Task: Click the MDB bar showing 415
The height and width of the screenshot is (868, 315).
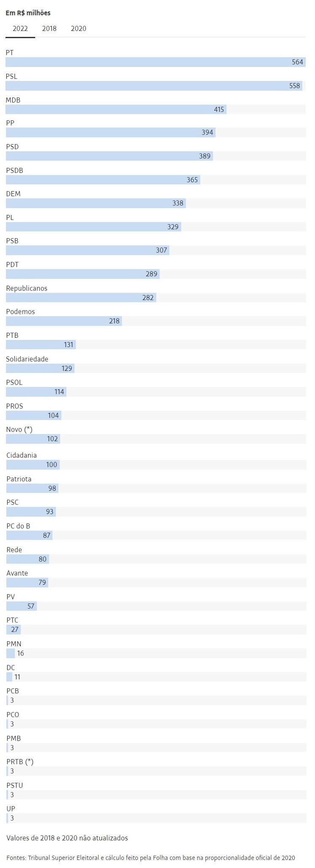Action: pyautogui.click(x=116, y=109)
